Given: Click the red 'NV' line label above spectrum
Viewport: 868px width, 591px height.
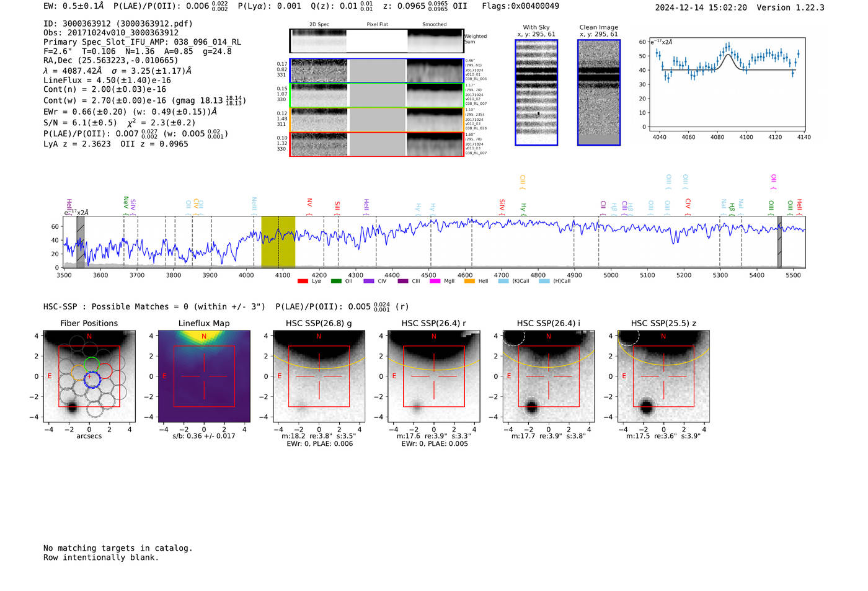Looking at the screenshot, I should click(309, 203).
